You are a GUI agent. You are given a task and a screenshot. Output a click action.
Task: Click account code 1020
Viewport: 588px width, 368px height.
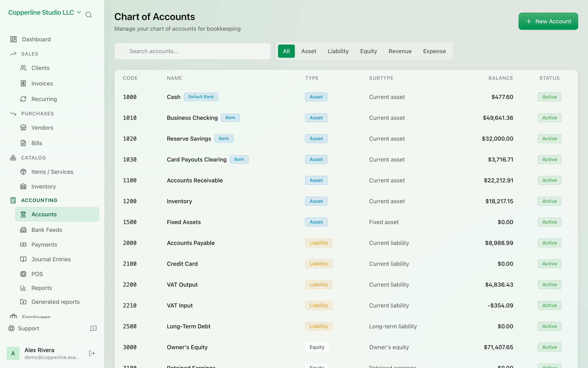coord(130,139)
